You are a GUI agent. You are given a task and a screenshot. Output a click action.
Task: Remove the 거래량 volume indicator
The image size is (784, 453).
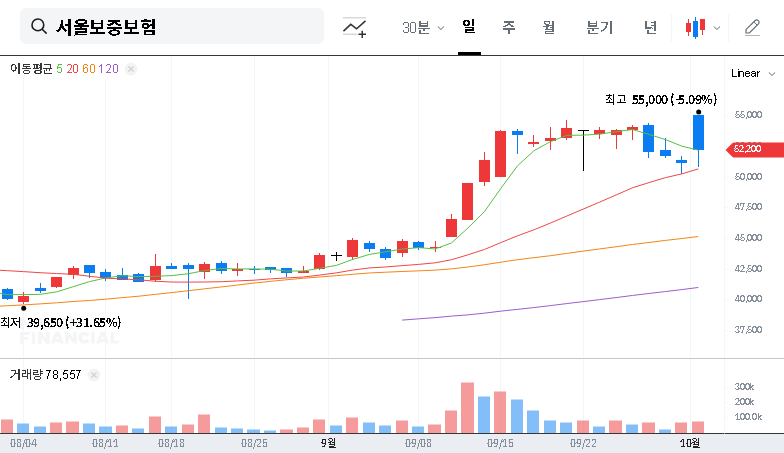pos(94,375)
